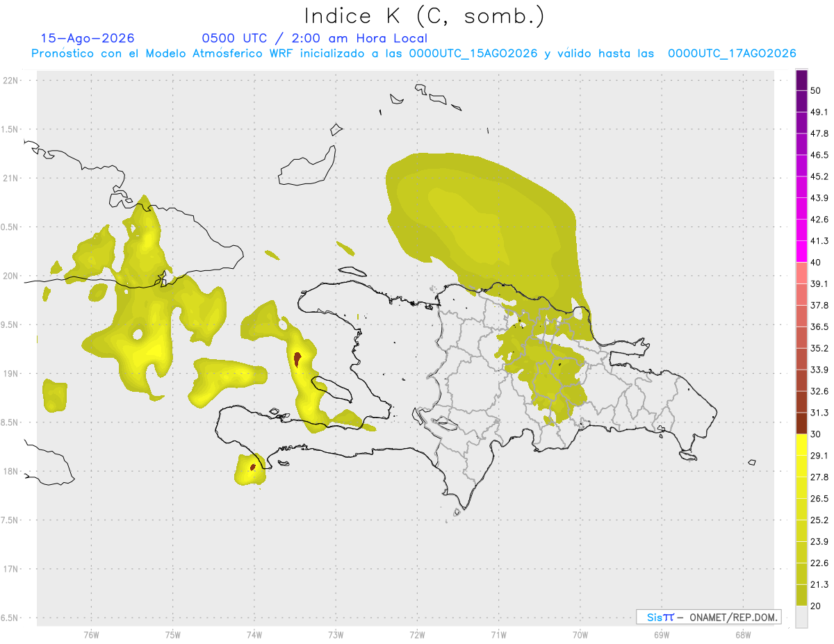Click the longitude label '72W'
Viewport: 834px width, 644px height.
[x=417, y=635]
